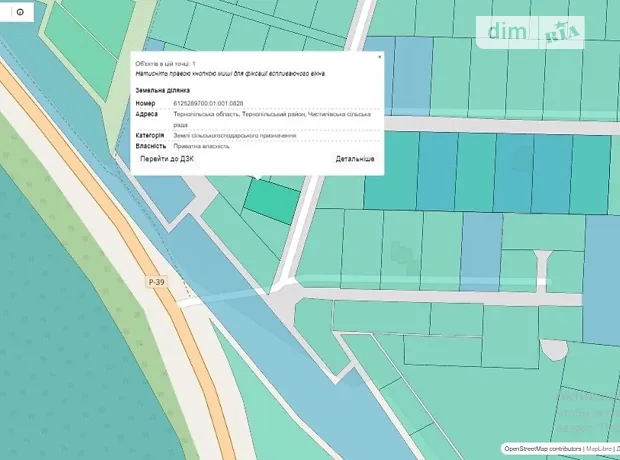Click the 'Перейти до ДЗК' button
620x460 pixels.
(x=167, y=159)
